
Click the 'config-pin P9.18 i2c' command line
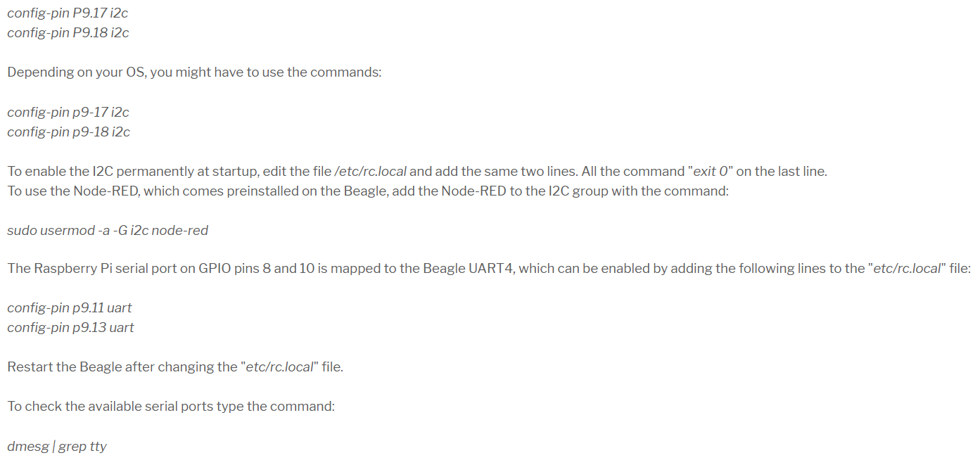[x=68, y=32]
